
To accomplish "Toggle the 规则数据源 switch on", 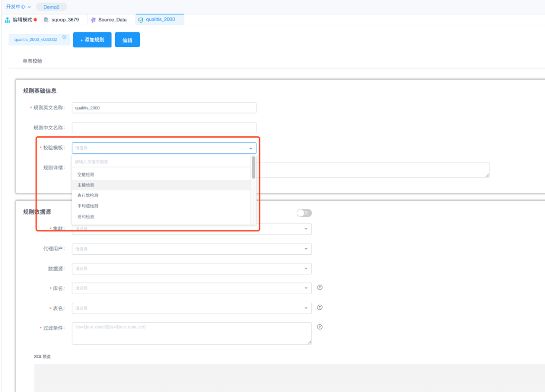I will [304, 213].
